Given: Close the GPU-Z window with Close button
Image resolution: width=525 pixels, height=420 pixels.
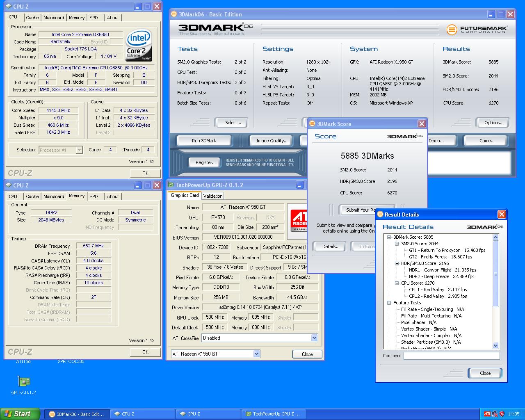Looking at the screenshot, I should (307, 354).
